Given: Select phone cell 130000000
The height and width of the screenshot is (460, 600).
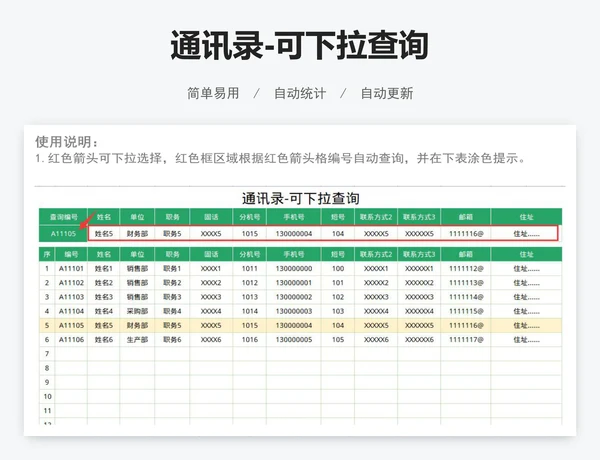Looking at the screenshot, I should pos(294,269).
